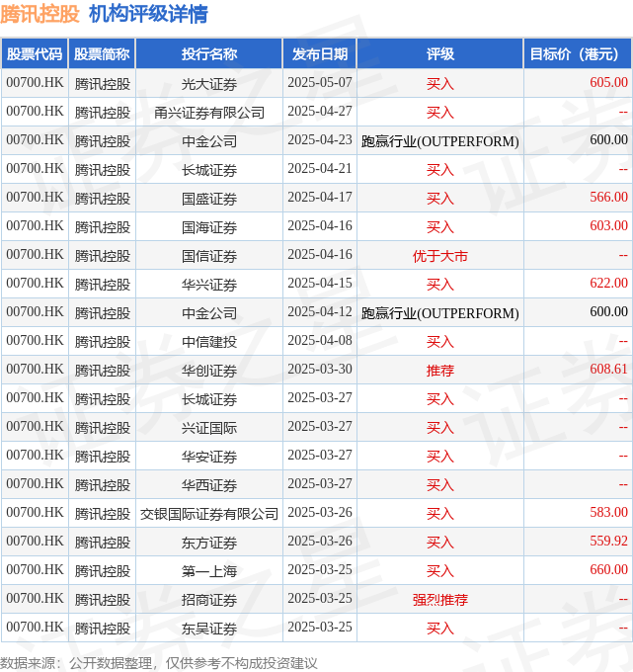Click the 华兴证券 cell
Image resolution: width=633 pixels, height=672 pixels.
[209, 285]
